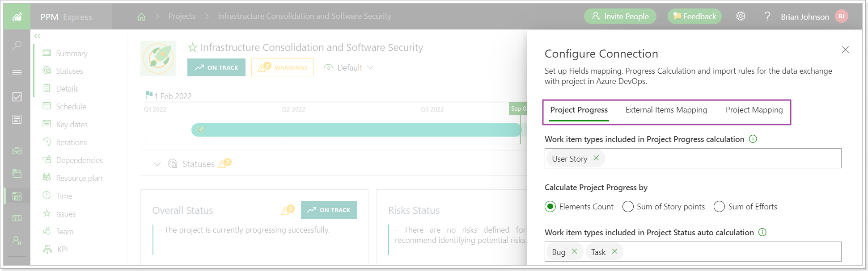Image resolution: width=868 pixels, height=271 pixels.
Task: Open the hamburger menu in left rail
Action: 17,72
